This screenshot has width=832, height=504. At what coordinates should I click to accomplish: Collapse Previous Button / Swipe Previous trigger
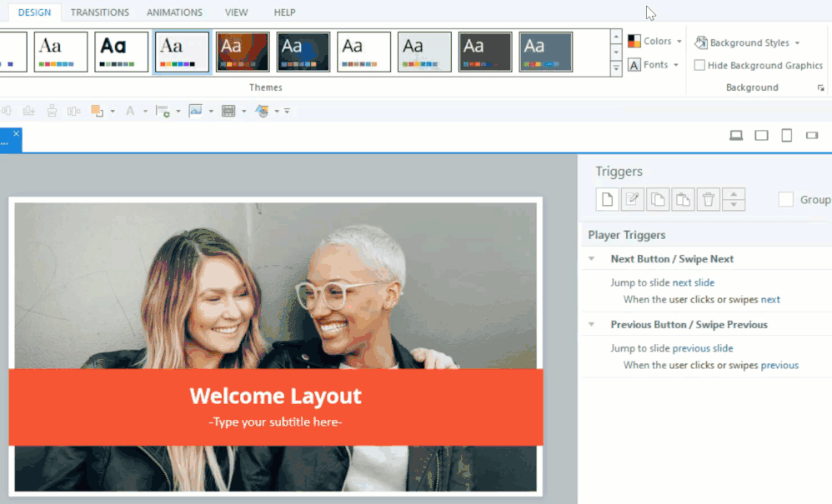pos(591,325)
